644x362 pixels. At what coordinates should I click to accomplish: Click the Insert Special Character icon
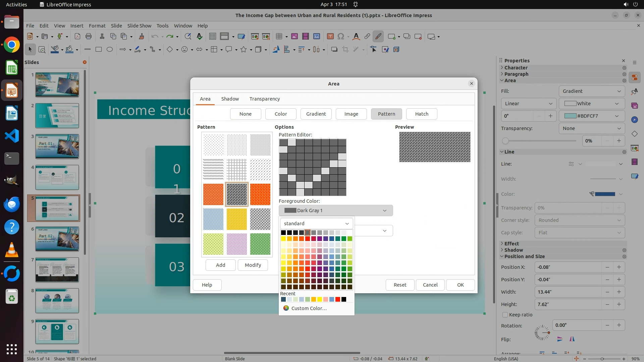pos(341,37)
